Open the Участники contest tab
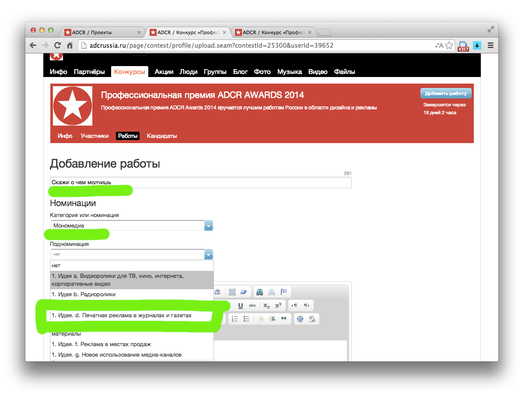Viewport: 532px width, 396px height. click(x=94, y=136)
